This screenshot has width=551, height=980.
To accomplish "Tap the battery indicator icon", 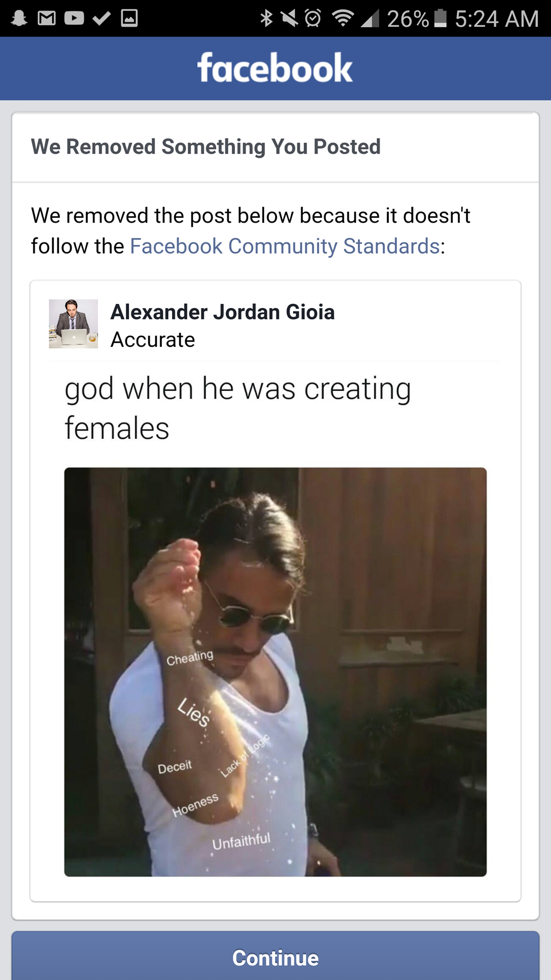I will [x=441, y=18].
